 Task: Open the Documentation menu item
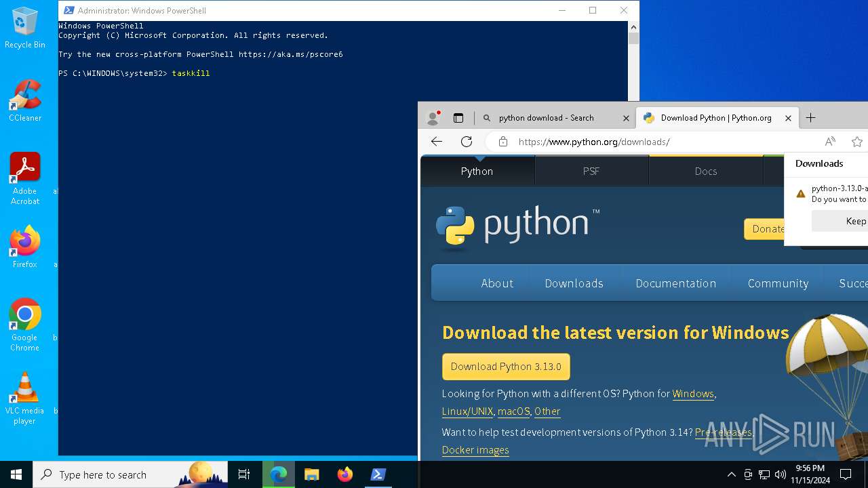click(675, 283)
